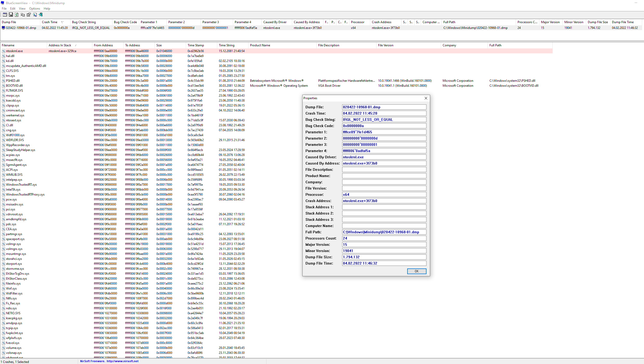
Task: Click the Copy Selected Items icon
Action: pyautogui.click(x=23, y=15)
